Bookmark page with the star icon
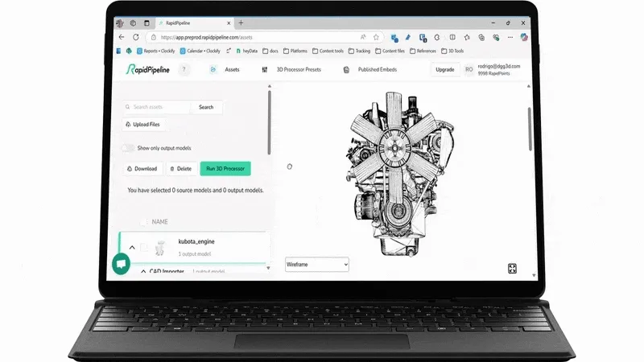The height and width of the screenshot is (362, 644). coord(375,37)
